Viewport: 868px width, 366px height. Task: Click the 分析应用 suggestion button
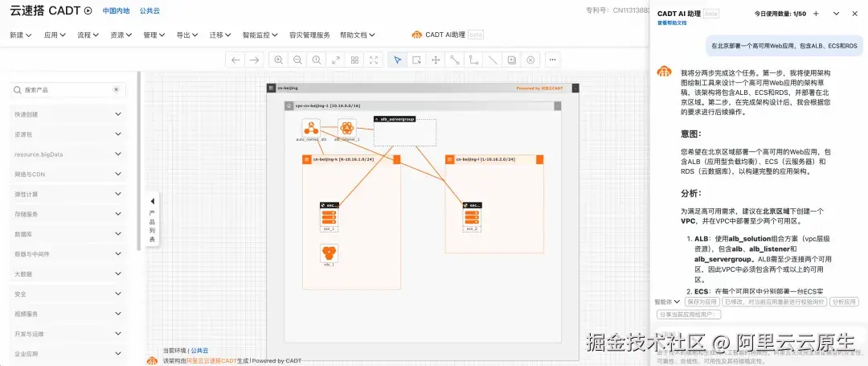[844, 302]
